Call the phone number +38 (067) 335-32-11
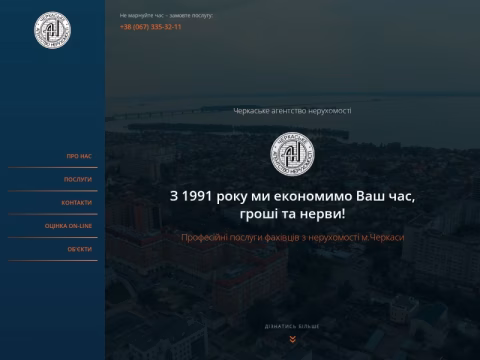The image size is (480, 360). point(151,27)
